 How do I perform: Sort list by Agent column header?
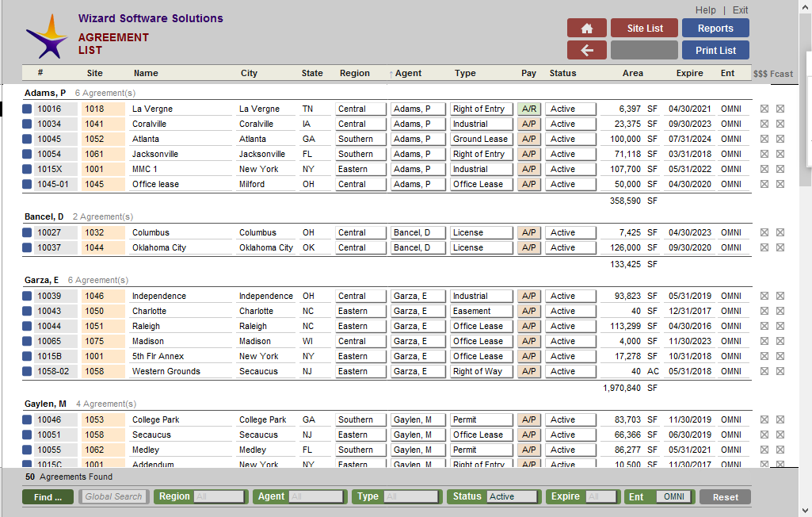coord(408,73)
